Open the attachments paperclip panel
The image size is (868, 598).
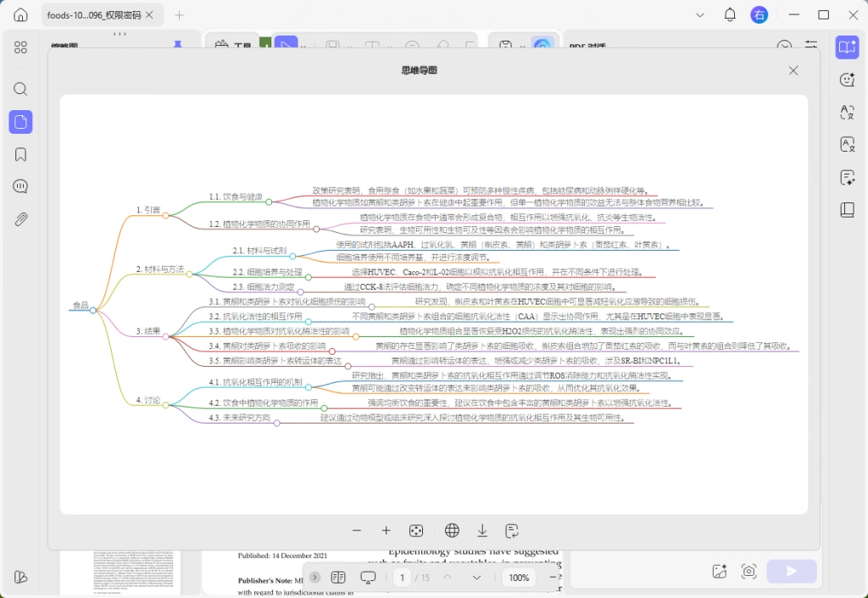point(20,219)
